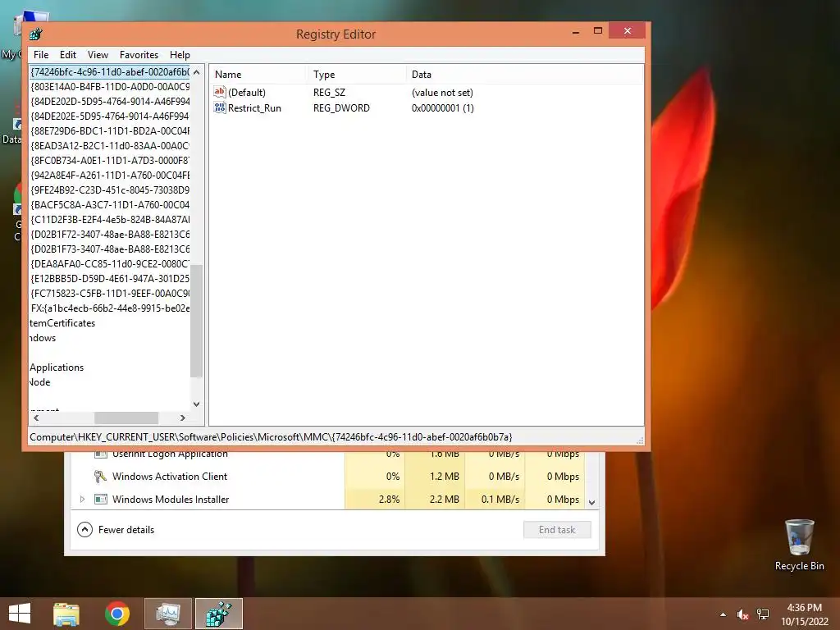Click the tree horizontal scroll right arrow
Screen dimensions: 840x630
click(183, 418)
